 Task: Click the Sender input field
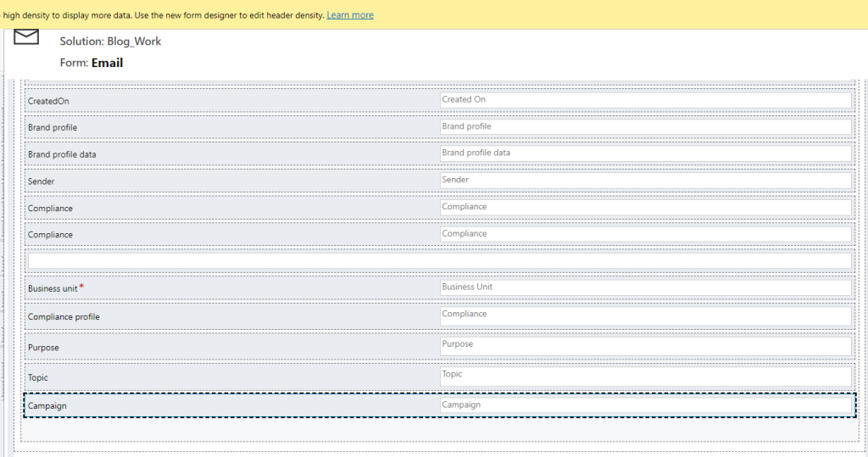click(x=645, y=181)
